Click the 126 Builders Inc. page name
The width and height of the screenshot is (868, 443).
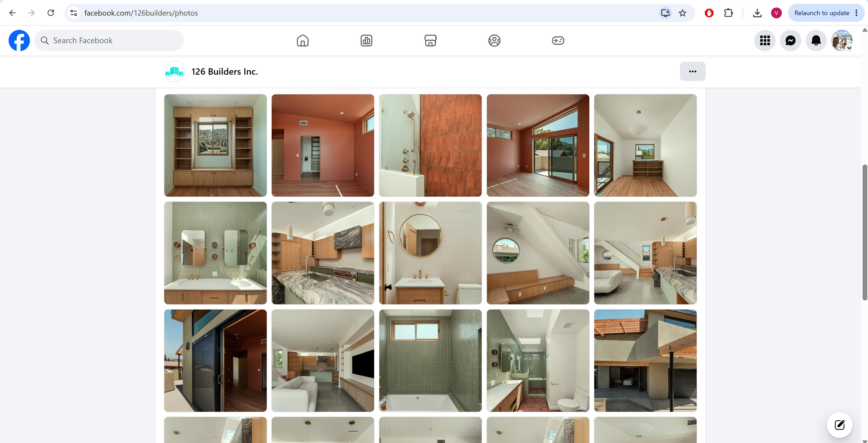pos(224,71)
